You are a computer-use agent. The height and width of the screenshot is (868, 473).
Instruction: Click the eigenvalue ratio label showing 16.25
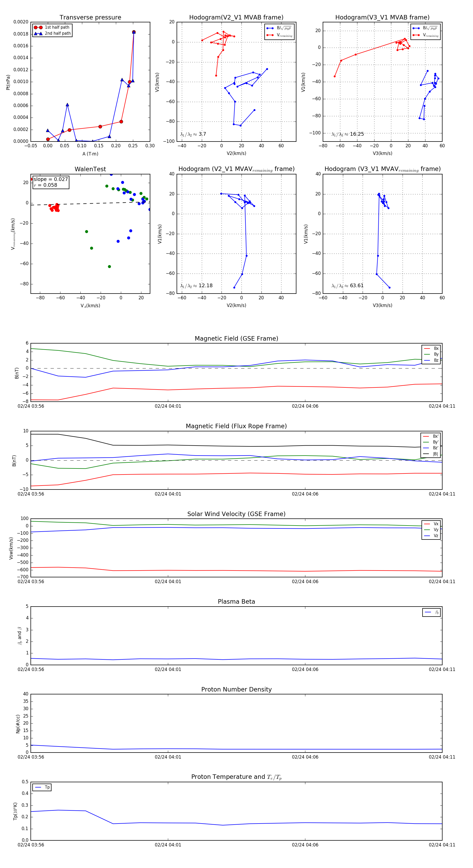(347, 134)
